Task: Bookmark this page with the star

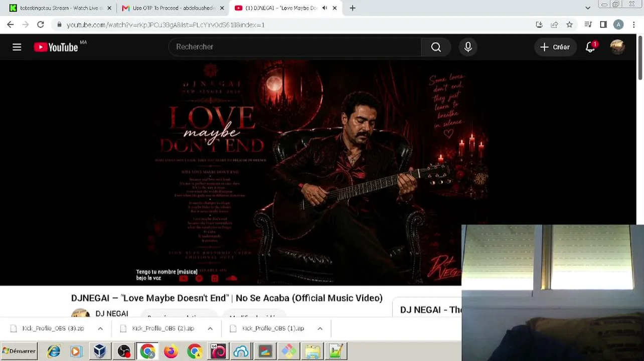Action: point(569,25)
